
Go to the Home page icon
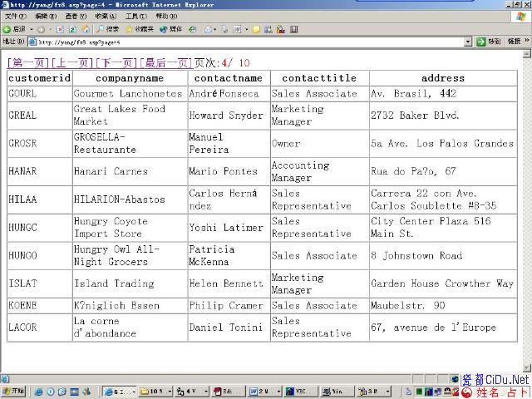[x=85, y=29]
